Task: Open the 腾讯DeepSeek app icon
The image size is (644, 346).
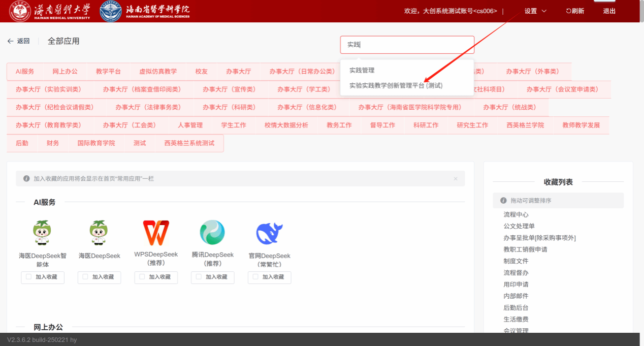Action: [212, 233]
